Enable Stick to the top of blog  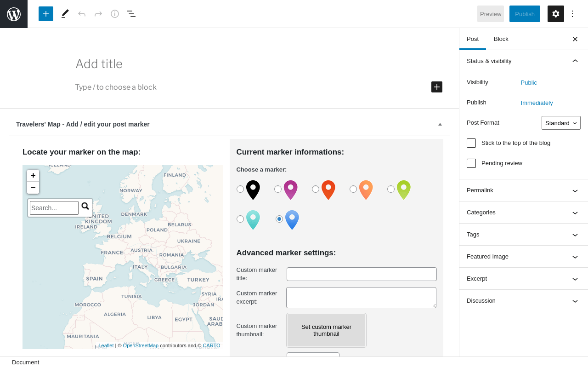471,143
